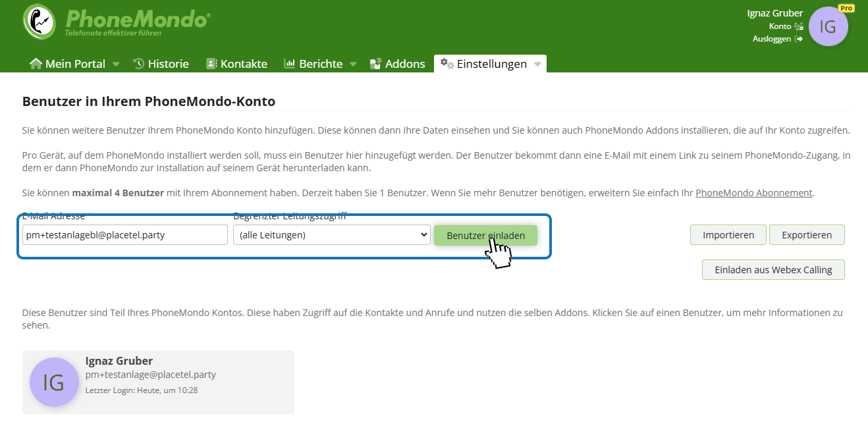Viewport: 868px width, 426px height.
Task: Click the E-Mail Adresse input field
Action: 125,235
